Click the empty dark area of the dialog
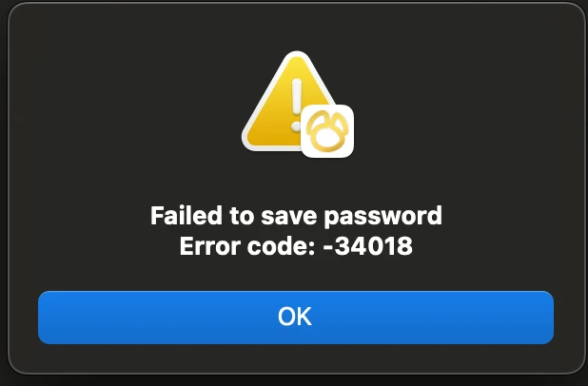The width and height of the screenshot is (588, 386). [112, 112]
